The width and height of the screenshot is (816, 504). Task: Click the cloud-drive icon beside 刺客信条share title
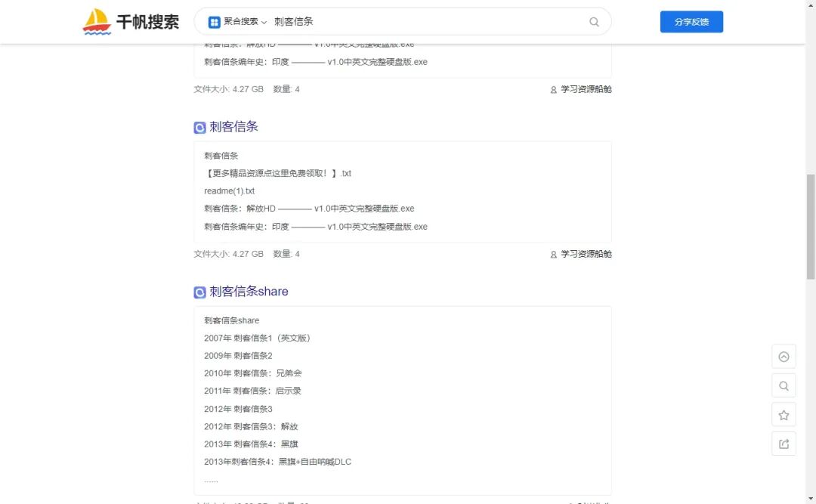pos(199,292)
